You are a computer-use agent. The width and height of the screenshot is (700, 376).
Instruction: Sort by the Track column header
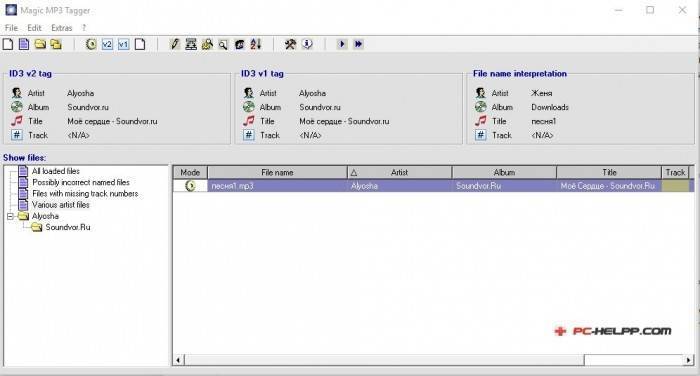click(675, 172)
